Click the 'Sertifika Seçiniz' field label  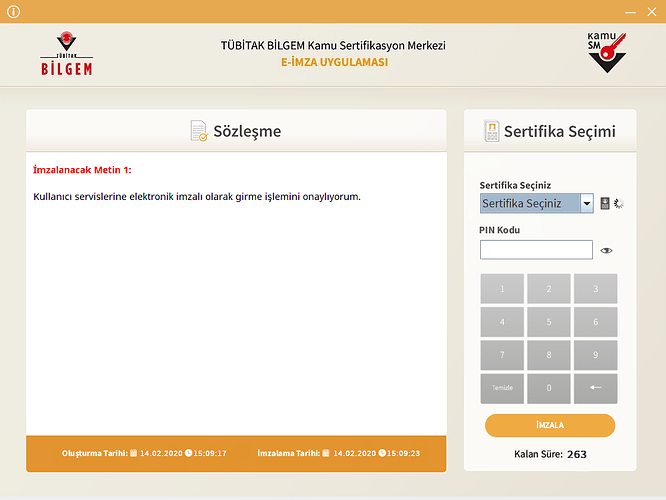point(515,185)
